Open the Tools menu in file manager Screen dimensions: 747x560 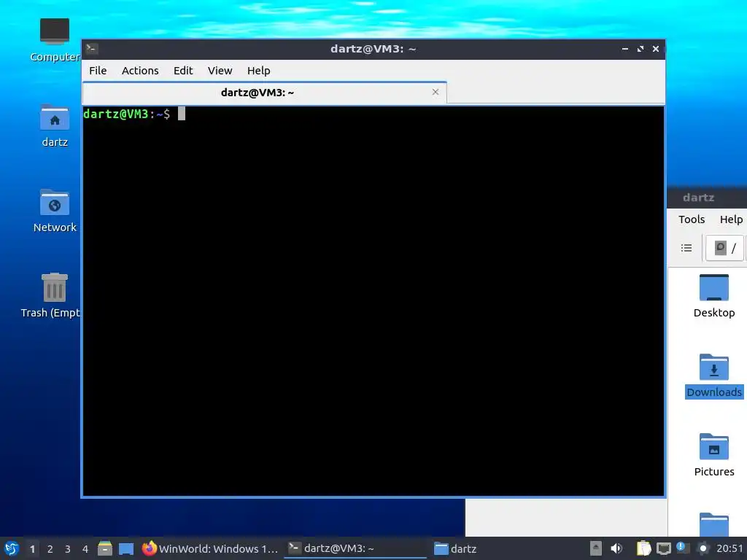tap(692, 219)
